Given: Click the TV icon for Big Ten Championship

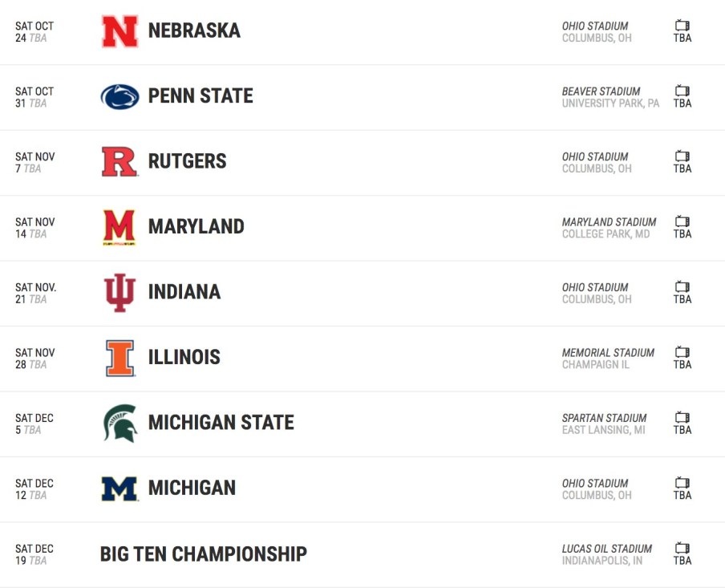Looking at the screenshot, I should [682, 549].
